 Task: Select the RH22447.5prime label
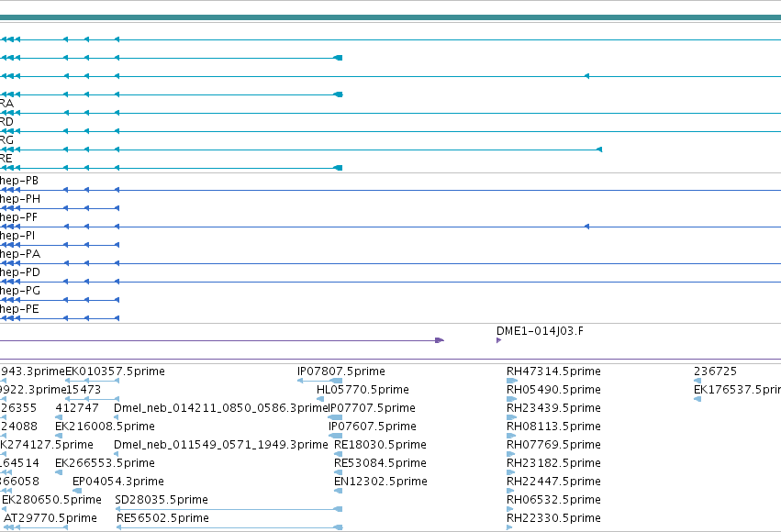[553, 482]
